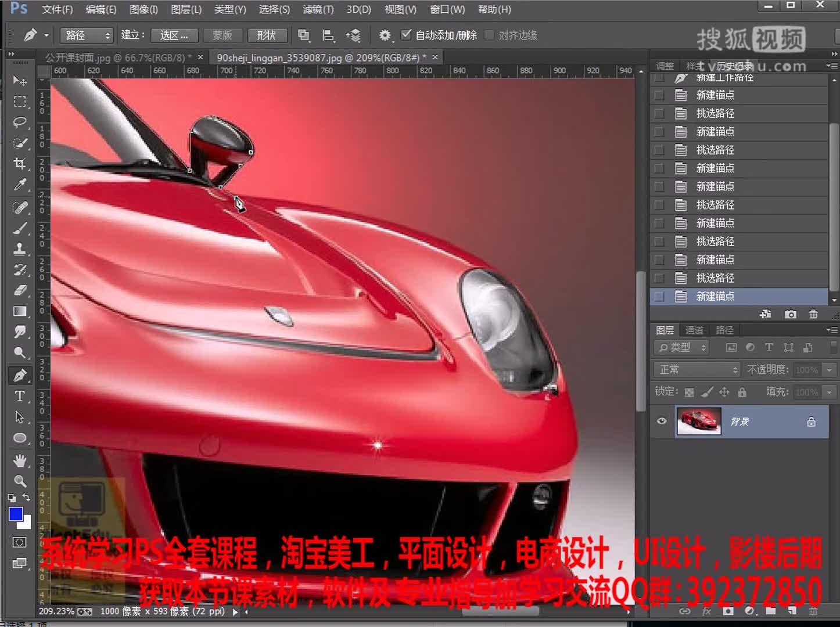Select the Type tool in the toolbox
This screenshot has width=840, height=627.
(20, 397)
